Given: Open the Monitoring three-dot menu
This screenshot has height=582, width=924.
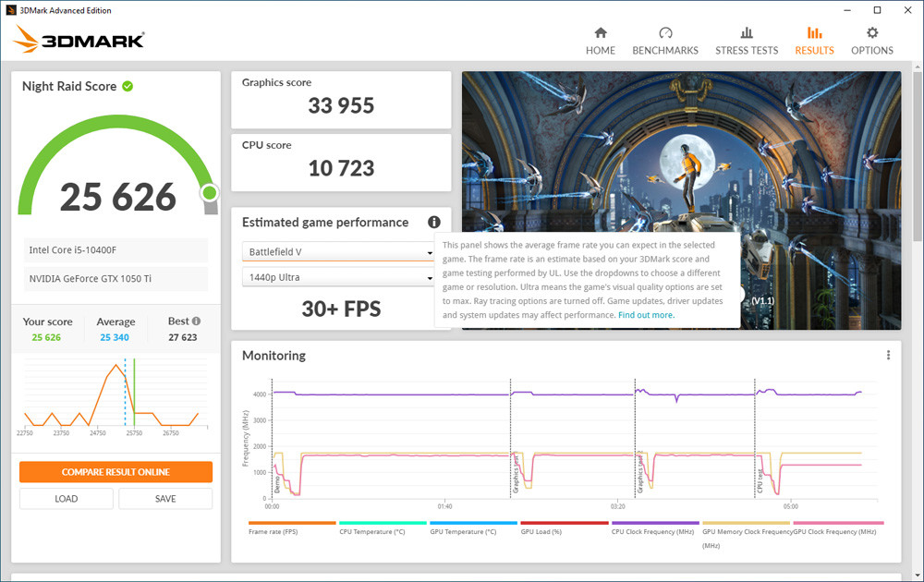Looking at the screenshot, I should tap(888, 356).
